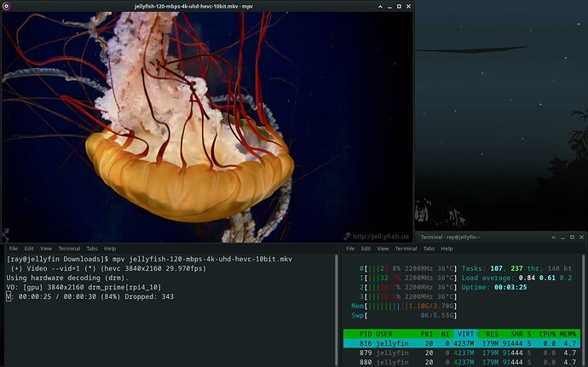Open the File menu in the htop terminal
The image size is (588, 367).
[x=350, y=249]
